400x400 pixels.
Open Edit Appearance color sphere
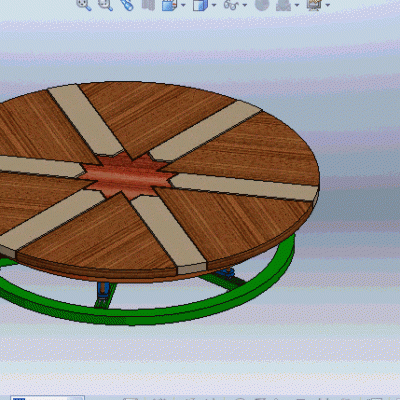pos(262,5)
